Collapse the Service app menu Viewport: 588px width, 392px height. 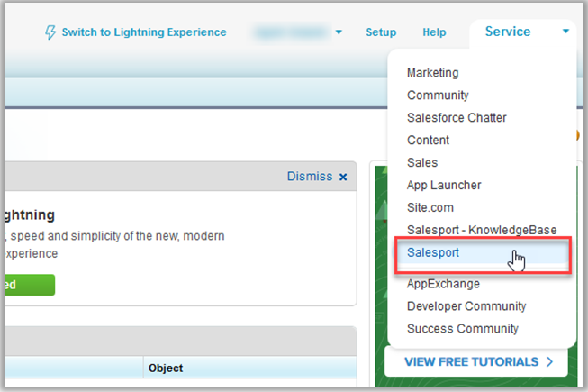point(508,32)
